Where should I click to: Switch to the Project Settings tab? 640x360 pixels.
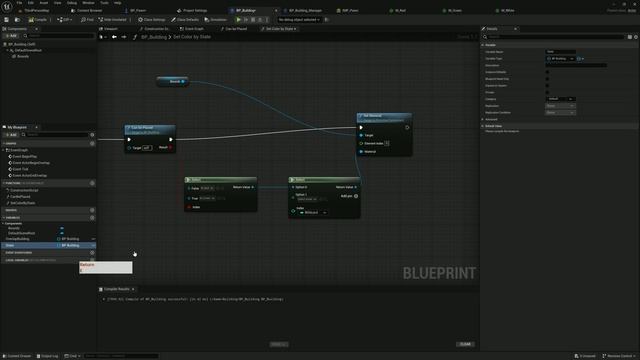(x=192, y=11)
